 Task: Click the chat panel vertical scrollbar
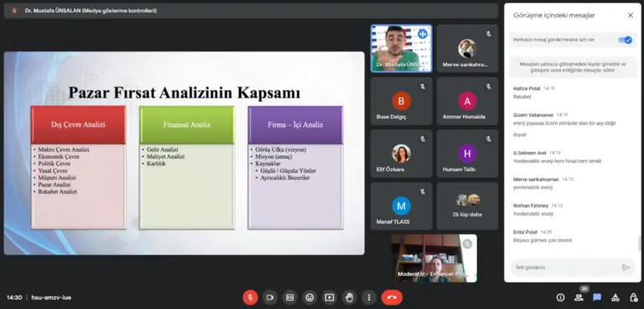[x=639, y=244]
